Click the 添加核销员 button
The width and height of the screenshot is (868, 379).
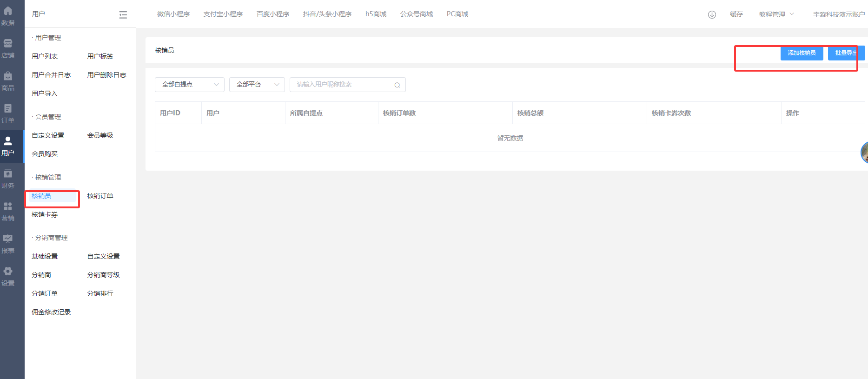[802, 53]
